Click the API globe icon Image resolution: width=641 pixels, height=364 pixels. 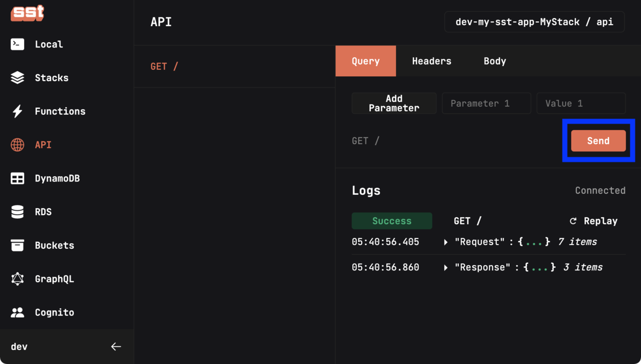[17, 145]
